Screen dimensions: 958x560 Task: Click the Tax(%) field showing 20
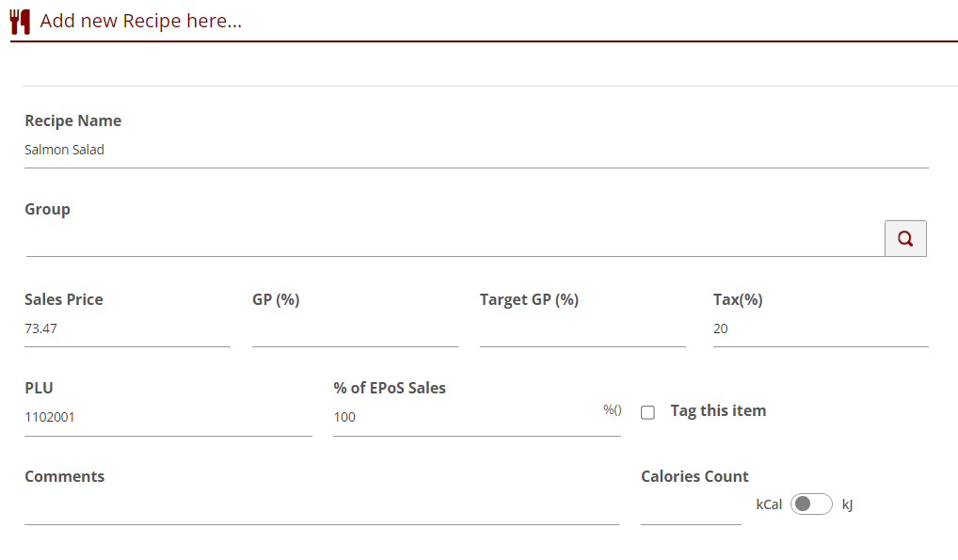(821, 329)
